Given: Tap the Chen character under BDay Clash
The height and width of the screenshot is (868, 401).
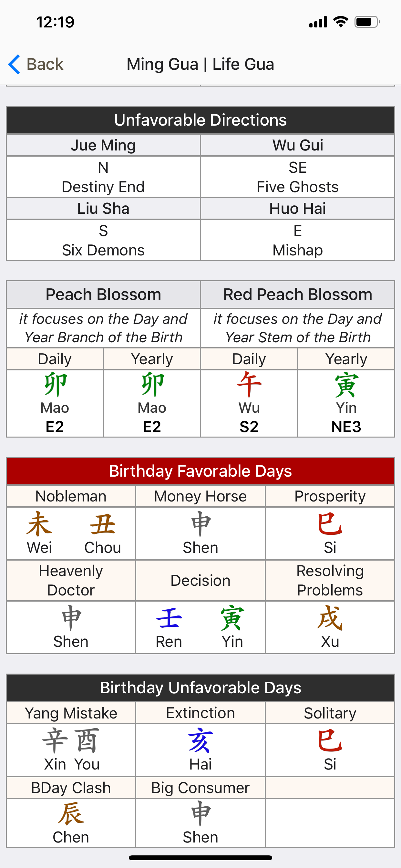Looking at the screenshot, I should [71, 814].
